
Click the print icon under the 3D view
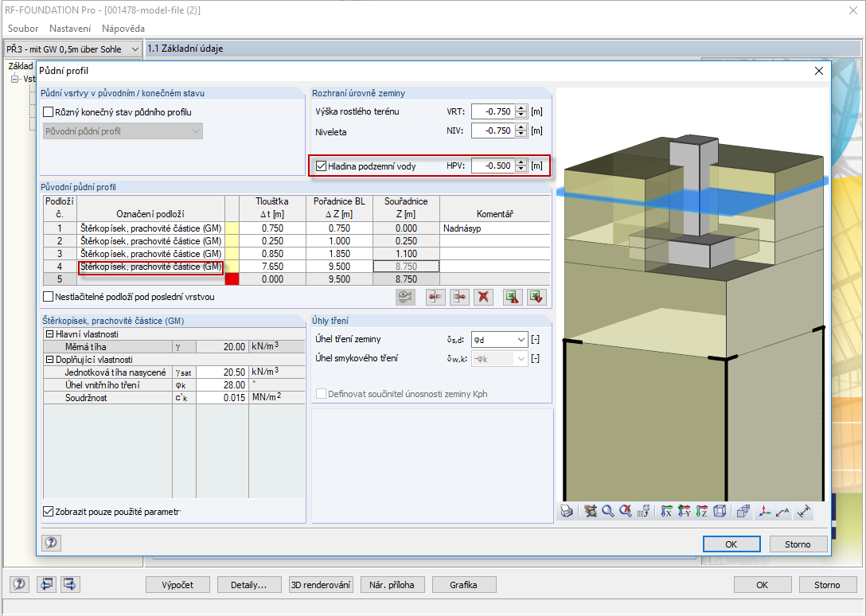tap(567, 511)
